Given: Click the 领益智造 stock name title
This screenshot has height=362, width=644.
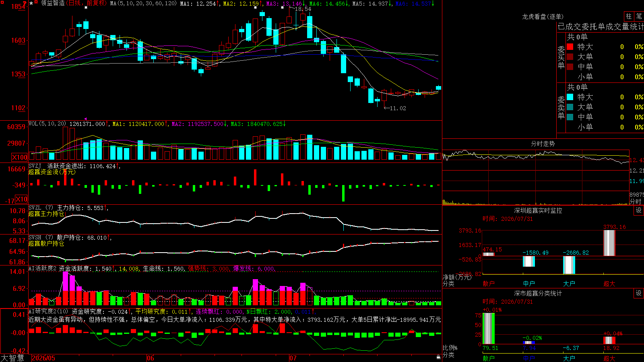Looking at the screenshot, I should [53, 3].
